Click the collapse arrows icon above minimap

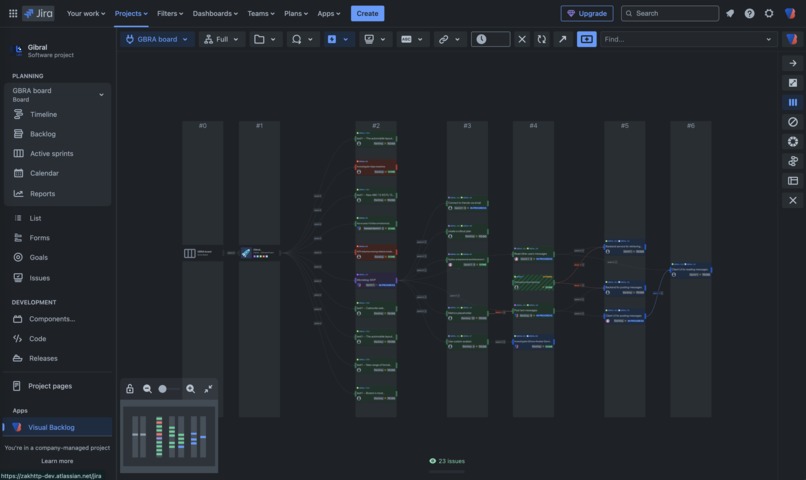(208, 389)
